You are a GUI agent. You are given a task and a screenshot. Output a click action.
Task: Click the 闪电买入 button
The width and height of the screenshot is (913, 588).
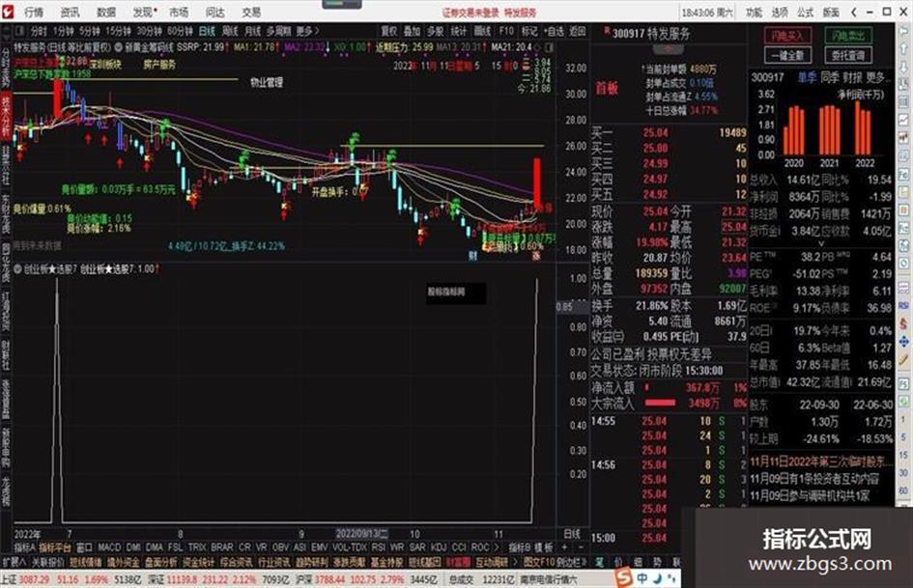click(787, 36)
